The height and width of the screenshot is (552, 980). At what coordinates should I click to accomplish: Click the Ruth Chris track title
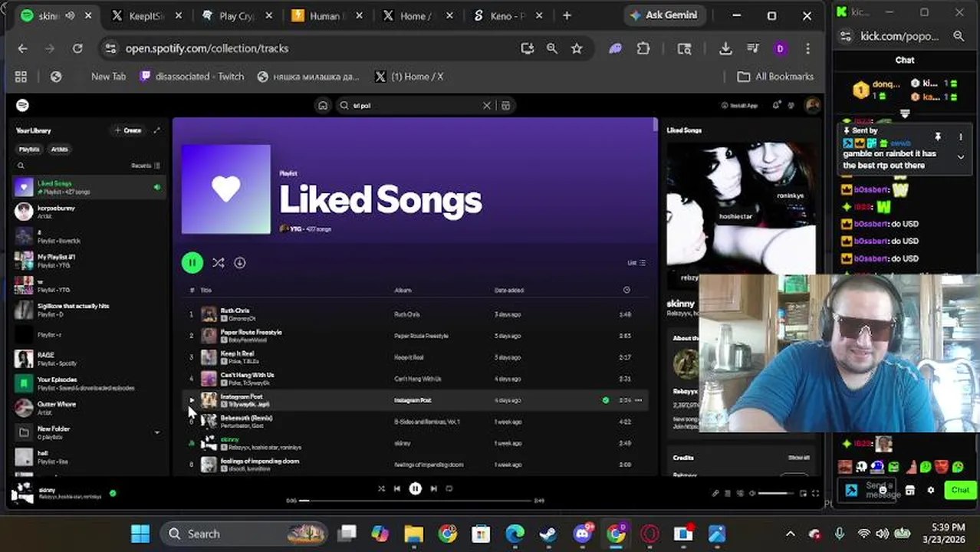point(235,310)
